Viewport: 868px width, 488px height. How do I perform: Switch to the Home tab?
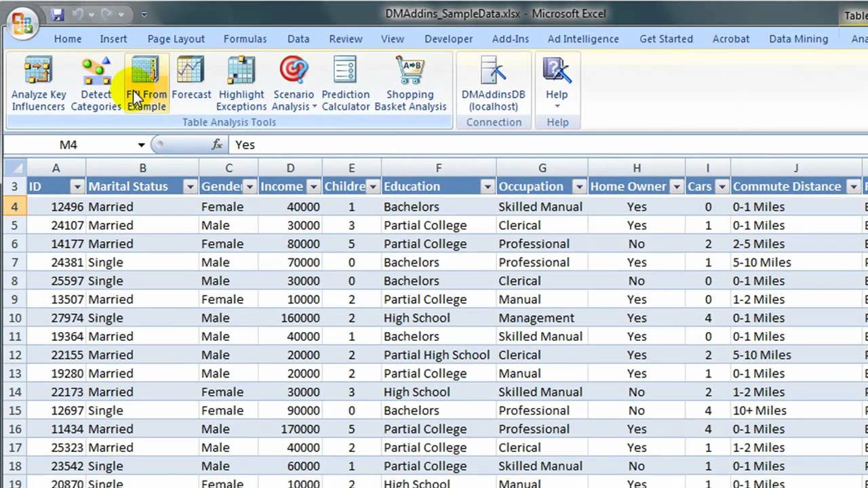click(68, 39)
